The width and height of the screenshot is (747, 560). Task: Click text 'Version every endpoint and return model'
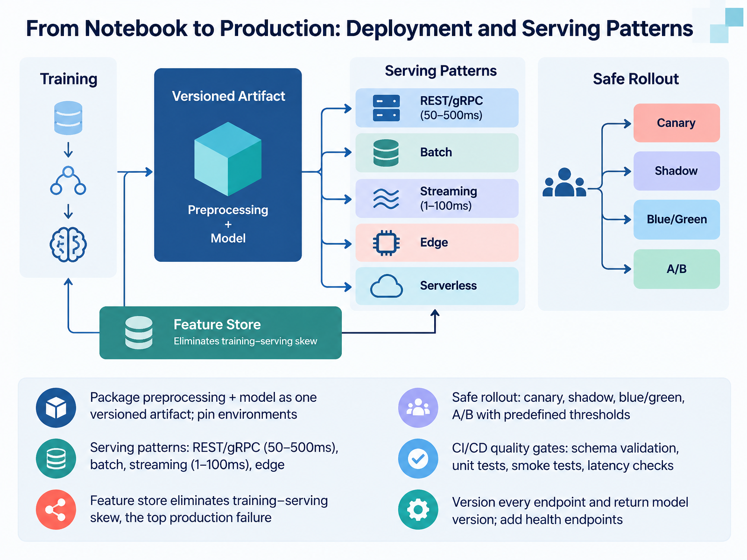(570, 502)
